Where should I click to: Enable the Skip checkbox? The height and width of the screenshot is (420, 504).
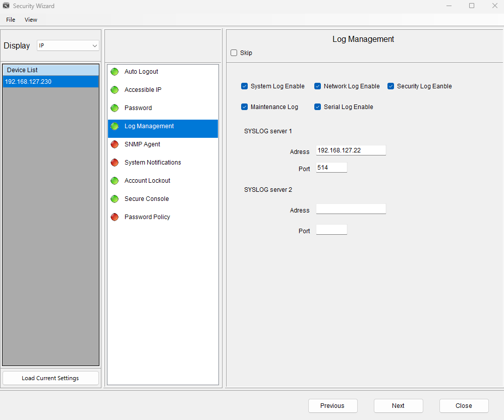[x=234, y=53]
